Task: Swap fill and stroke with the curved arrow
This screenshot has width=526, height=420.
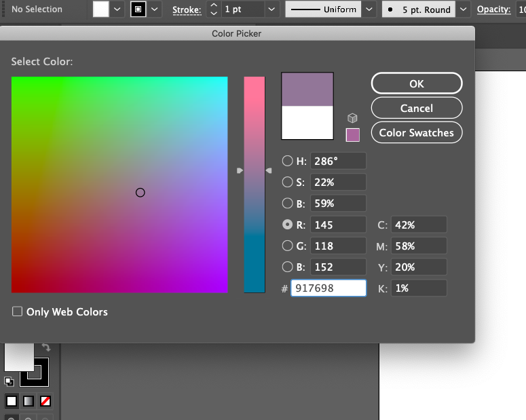Action: [46, 347]
